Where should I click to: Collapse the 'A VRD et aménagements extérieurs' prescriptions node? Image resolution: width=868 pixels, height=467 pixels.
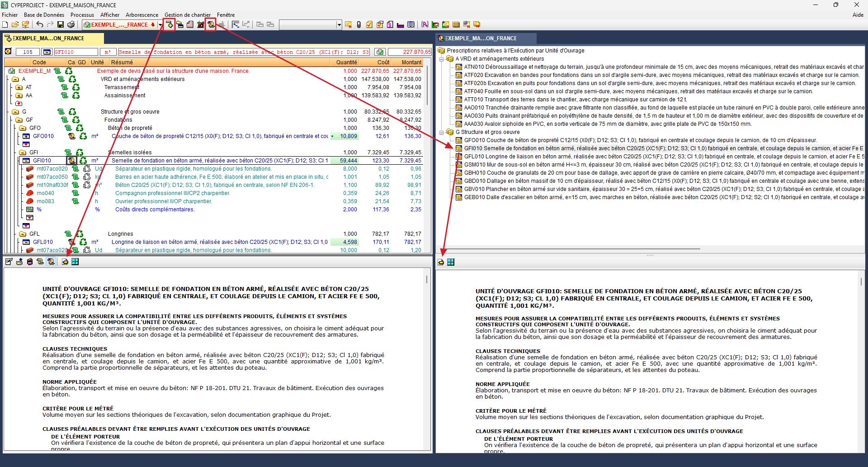coord(442,59)
